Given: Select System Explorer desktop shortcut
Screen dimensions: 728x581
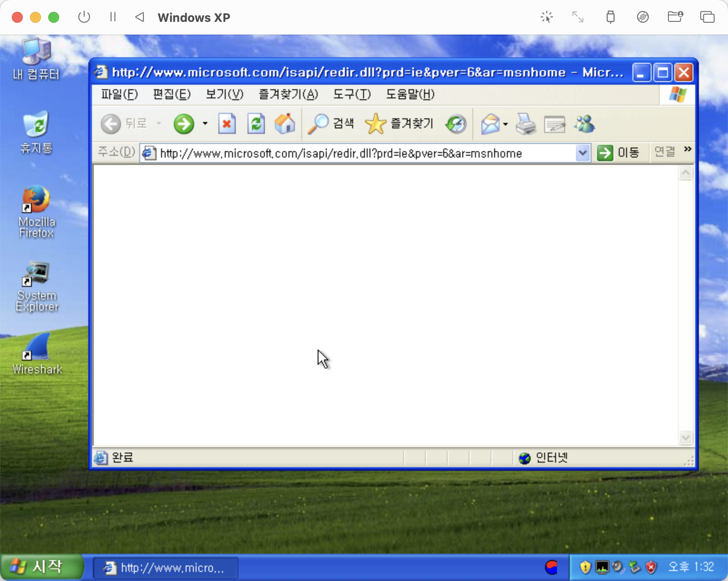Looking at the screenshot, I should click(x=36, y=286).
